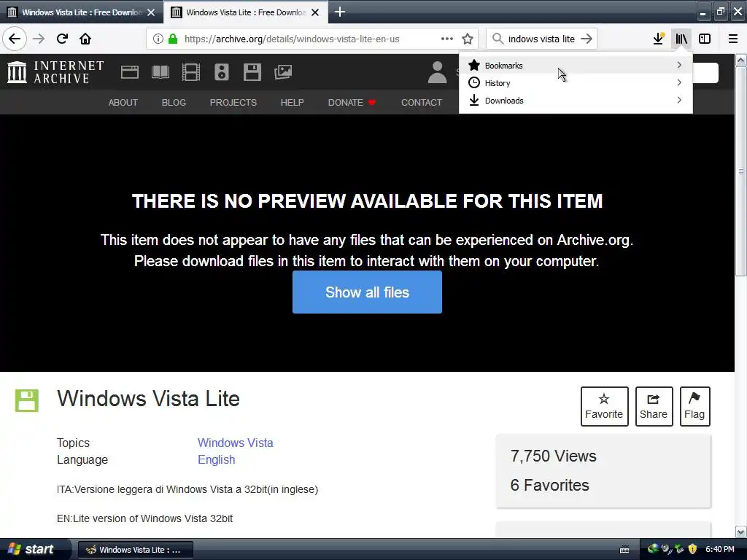The image size is (747, 560).
Task: Open the Audio speaker icon
Action: (222, 72)
